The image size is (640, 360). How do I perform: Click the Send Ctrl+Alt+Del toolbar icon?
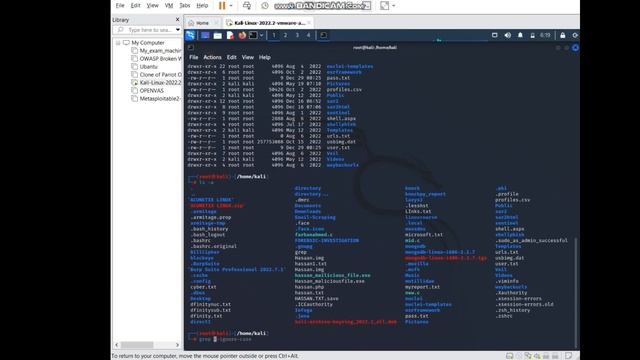247,6
